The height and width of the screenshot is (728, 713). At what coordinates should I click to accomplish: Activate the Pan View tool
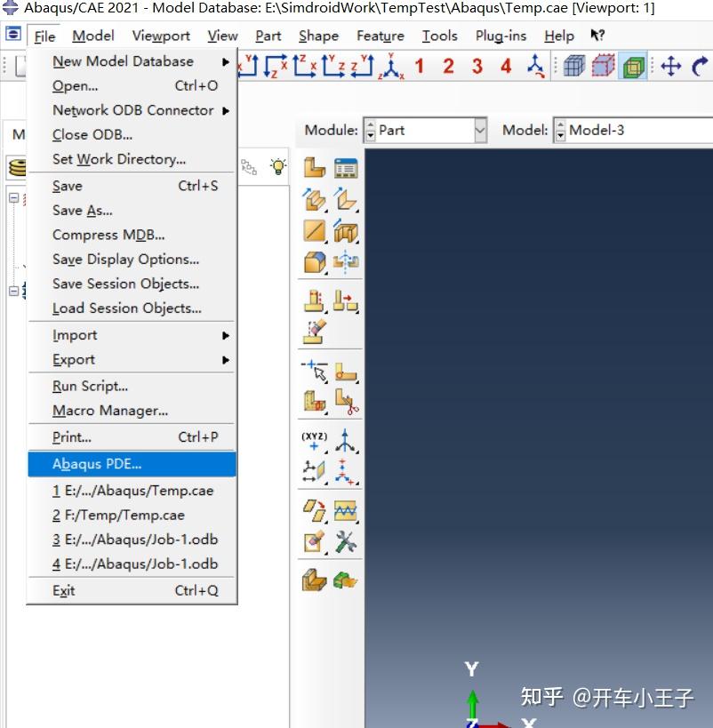click(670, 66)
